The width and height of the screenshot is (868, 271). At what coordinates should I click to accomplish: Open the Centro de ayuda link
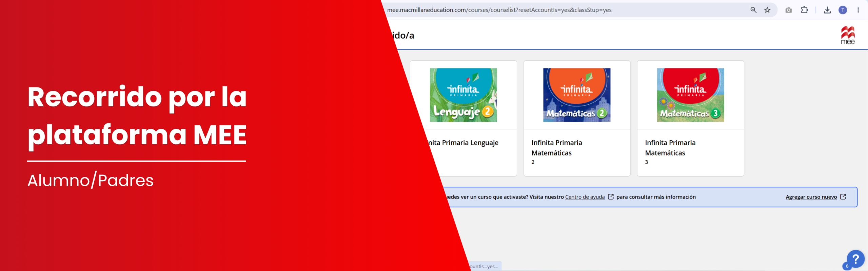coord(585,197)
